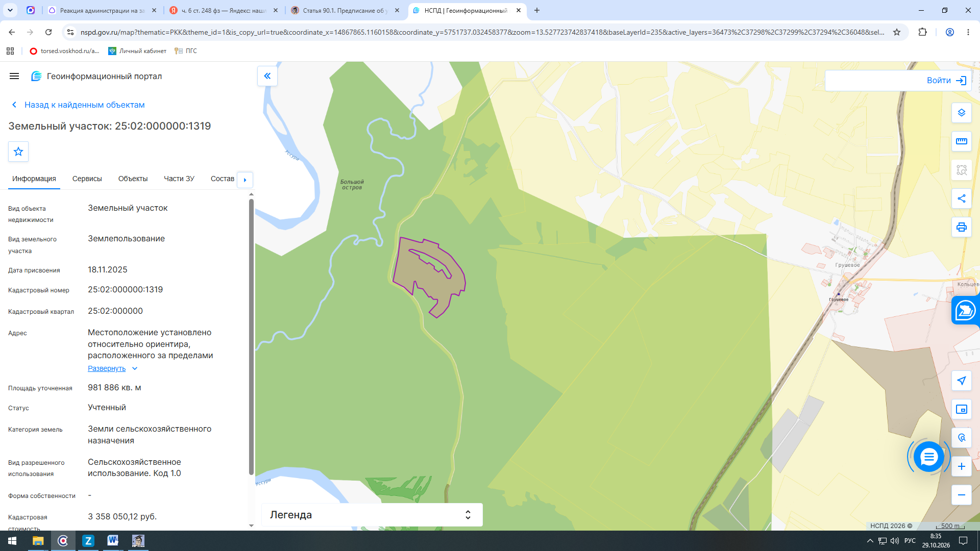Open the Состав tab
The image size is (980, 551).
tap(223, 179)
